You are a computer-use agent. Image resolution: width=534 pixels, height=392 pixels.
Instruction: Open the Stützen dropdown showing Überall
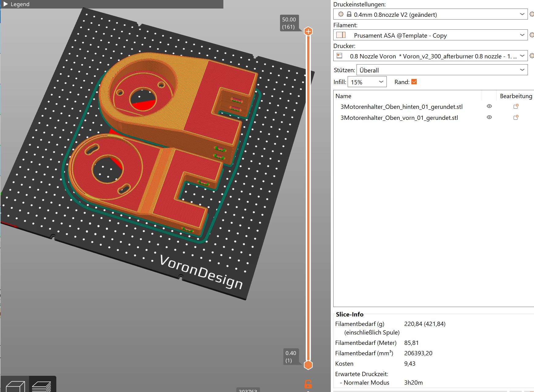[442, 70]
